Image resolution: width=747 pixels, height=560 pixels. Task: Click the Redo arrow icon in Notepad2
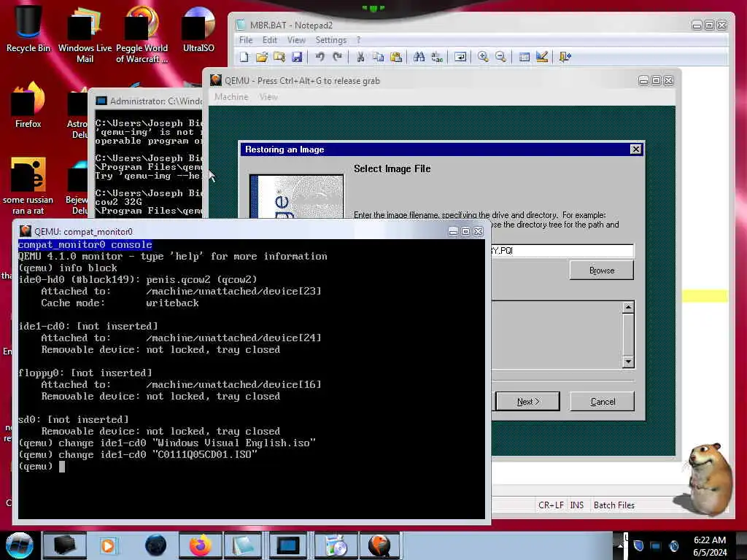pos(337,57)
